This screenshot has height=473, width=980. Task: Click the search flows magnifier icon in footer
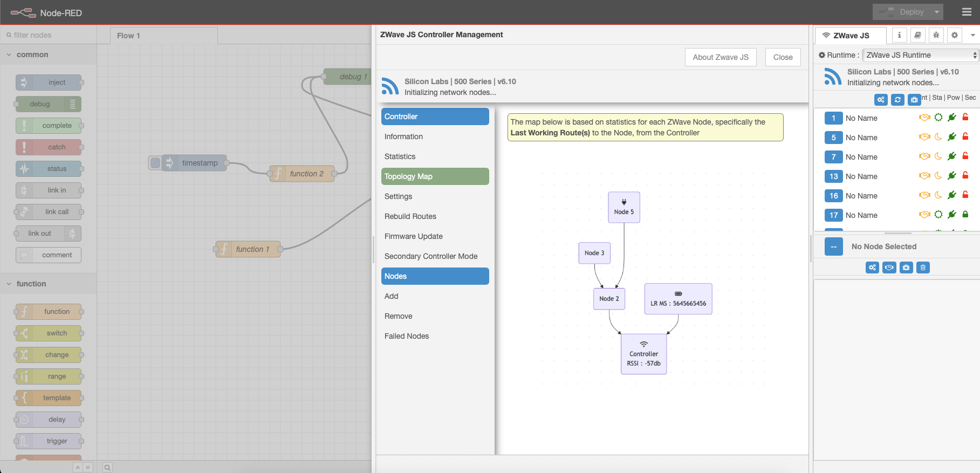(107, 468)
